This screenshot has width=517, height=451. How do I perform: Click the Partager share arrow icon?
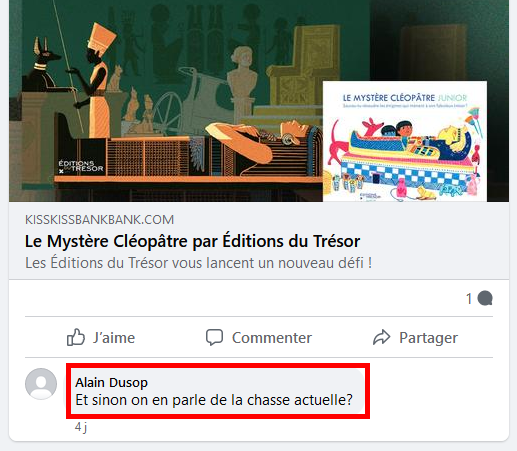point(381,337)
